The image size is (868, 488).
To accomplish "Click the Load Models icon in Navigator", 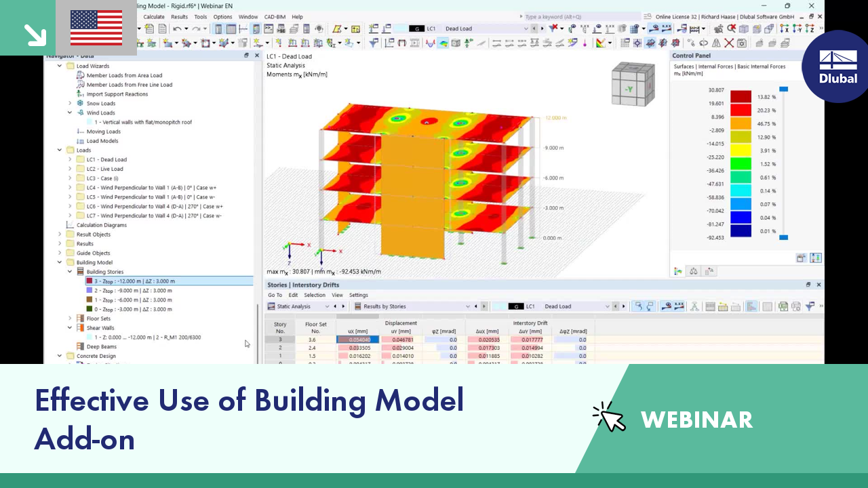I will pos(80,141).
